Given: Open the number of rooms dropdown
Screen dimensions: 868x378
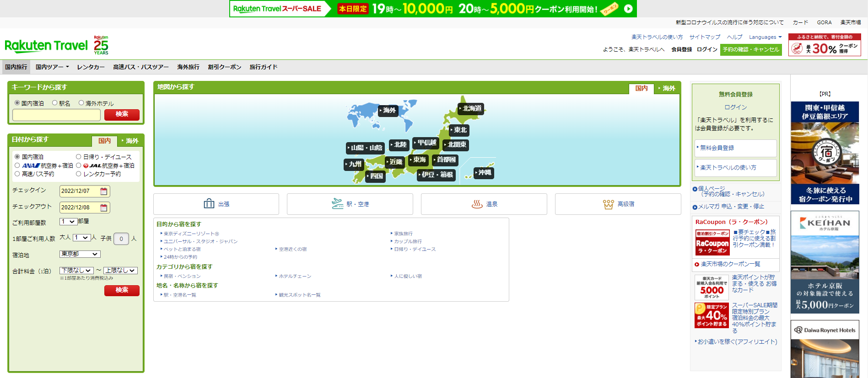Looking at the screenshot, I should (x=68, y=222).
